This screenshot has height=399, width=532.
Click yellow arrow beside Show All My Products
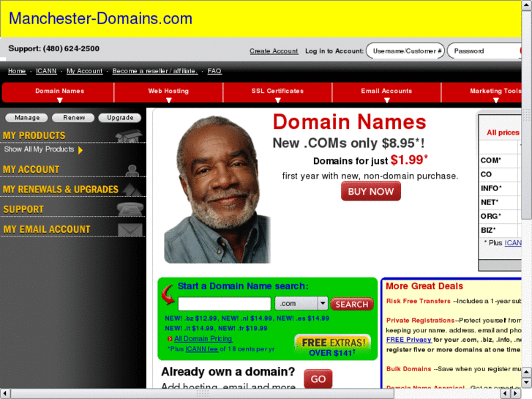click(x=80, y=150)
